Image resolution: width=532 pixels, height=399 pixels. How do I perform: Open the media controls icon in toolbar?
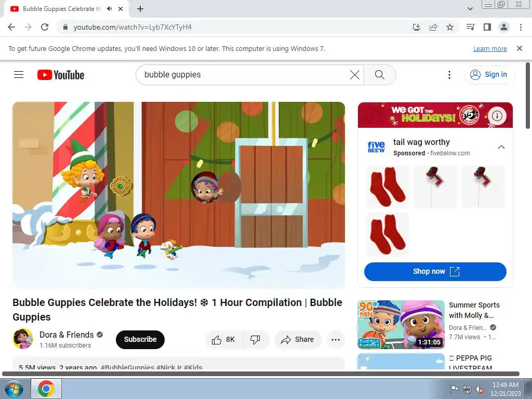(x=470, y=27)
